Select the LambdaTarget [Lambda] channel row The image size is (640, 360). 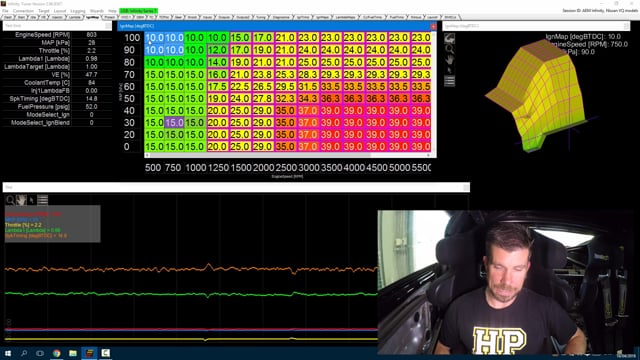coord(57,67)
